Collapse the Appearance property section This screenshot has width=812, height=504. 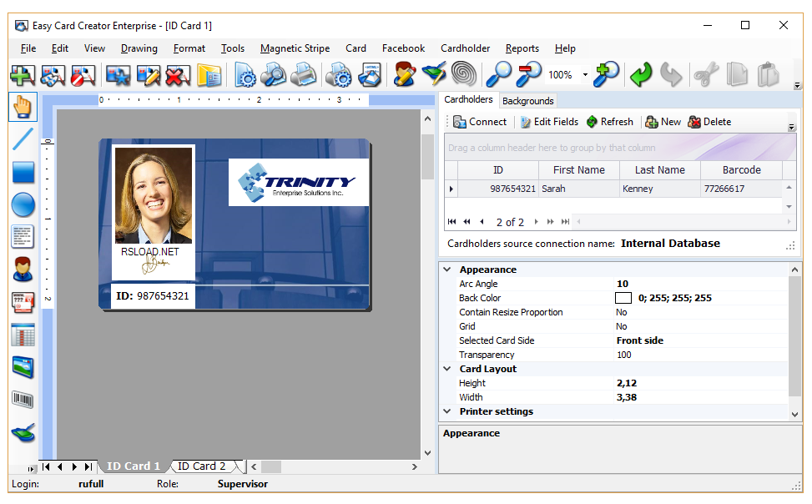point(447,270)
